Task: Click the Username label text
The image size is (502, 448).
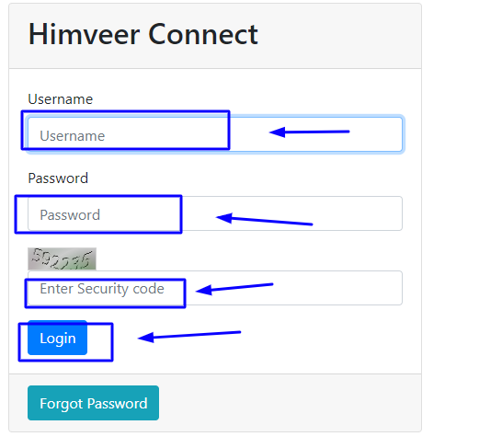Action: click(60, 99)
